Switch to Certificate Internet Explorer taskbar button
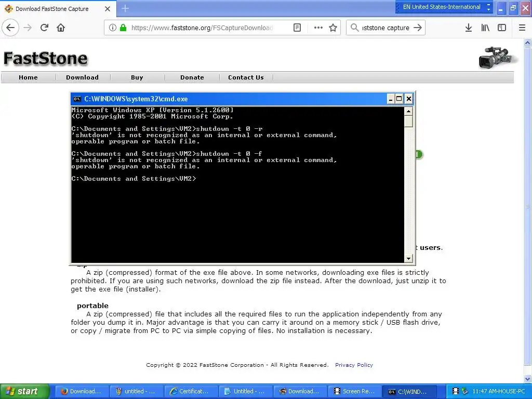This screenshot has height=399, width=532. (x=191, y=391)
